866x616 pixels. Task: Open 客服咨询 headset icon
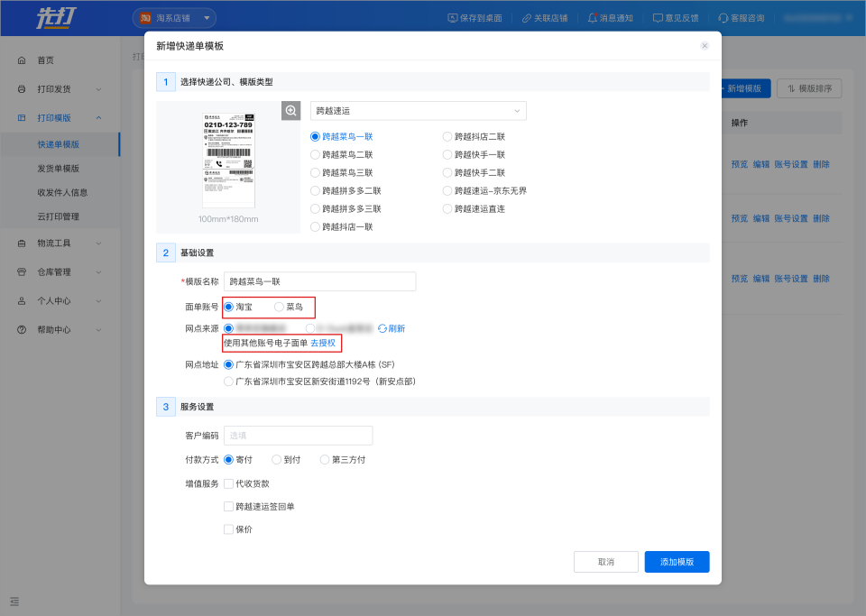pos(723,18)
